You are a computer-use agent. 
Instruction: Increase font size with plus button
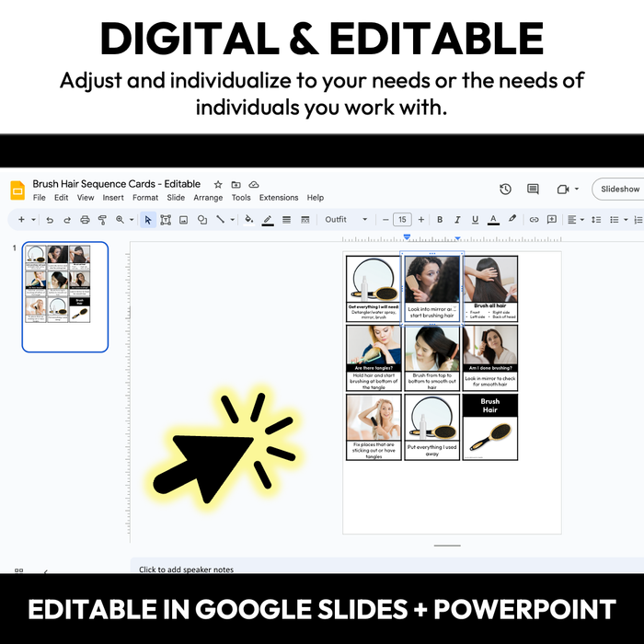tap(421, 220)
